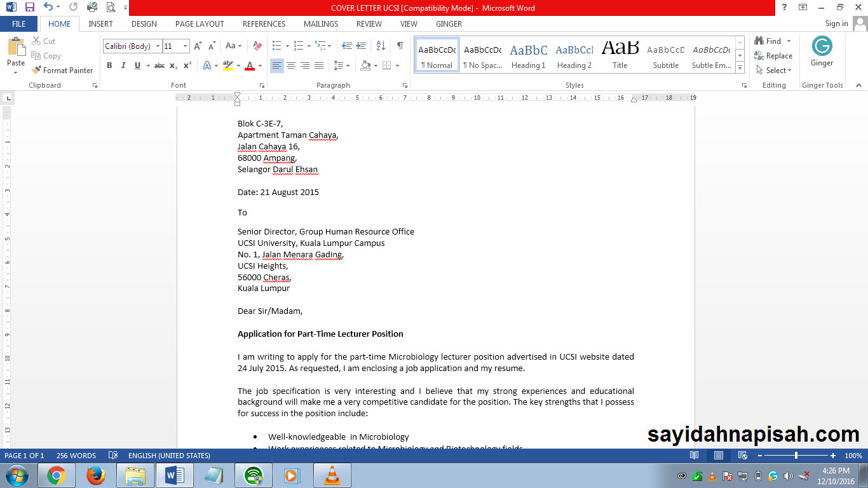The height and width of the screenshot is (488, 868).
Task: Switch to the REFERENCES tab
Action: (x=264, y=24)
